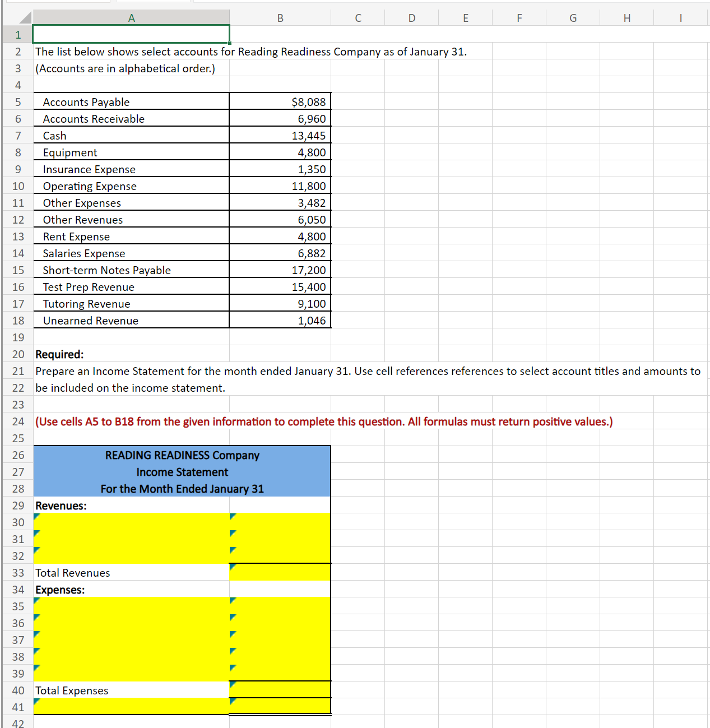Select column header B

point(280,17)
